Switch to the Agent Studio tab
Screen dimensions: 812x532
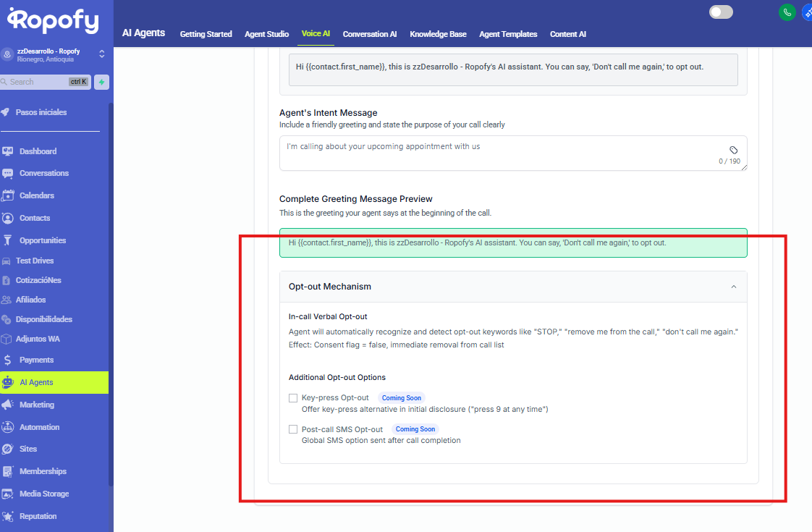click(267, 34)
